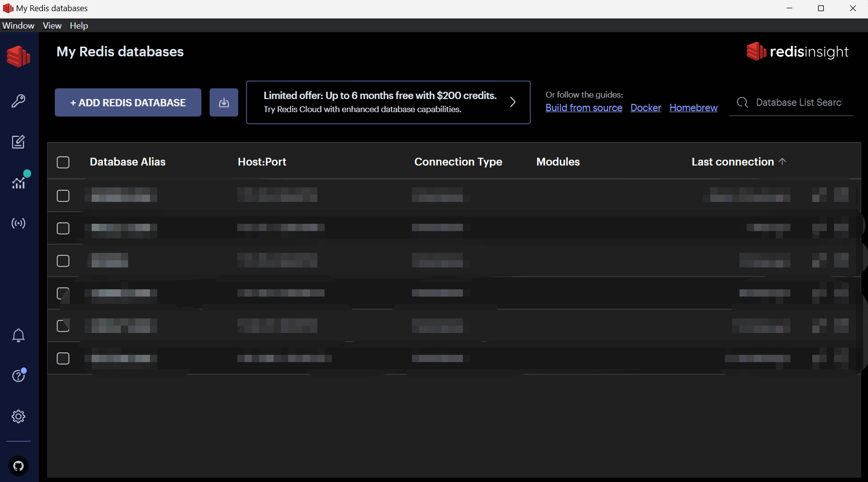The image size is (868, 482).
Task: Open the View menu
Action: pyautogui.click(x=52, y=26)
